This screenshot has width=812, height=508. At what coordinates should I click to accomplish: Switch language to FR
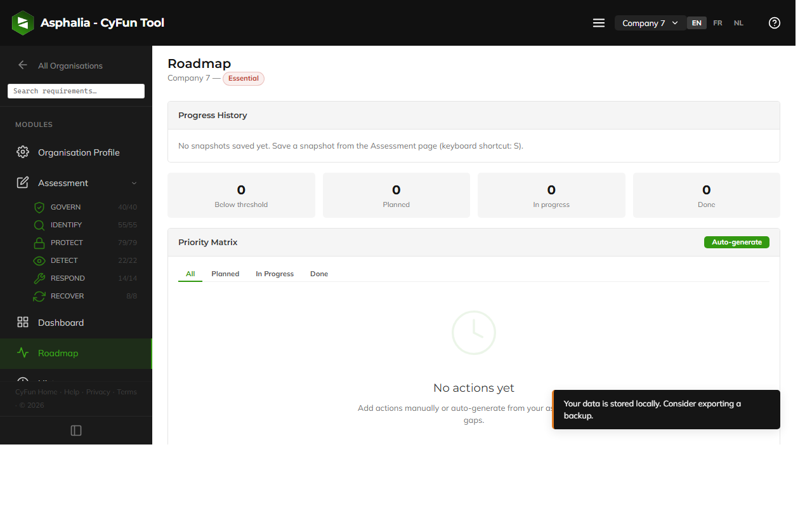717,22
